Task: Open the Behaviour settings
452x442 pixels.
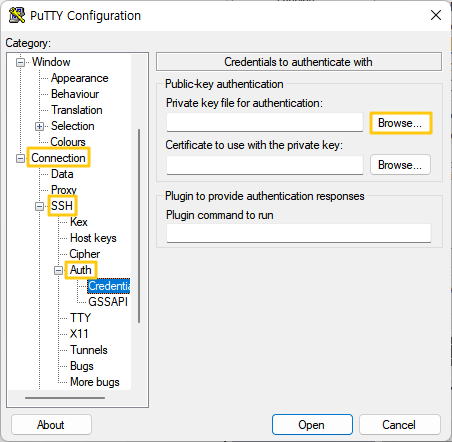Action: pos(75,94)
